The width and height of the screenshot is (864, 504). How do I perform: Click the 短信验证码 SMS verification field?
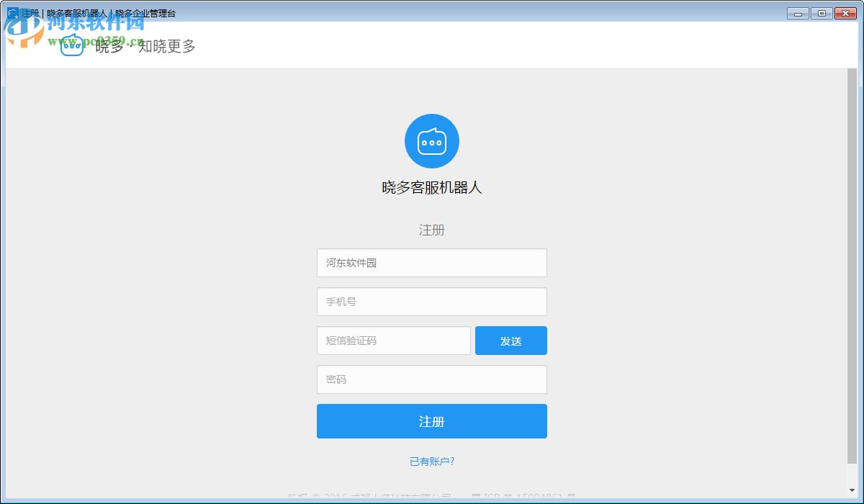coord(394,341)
